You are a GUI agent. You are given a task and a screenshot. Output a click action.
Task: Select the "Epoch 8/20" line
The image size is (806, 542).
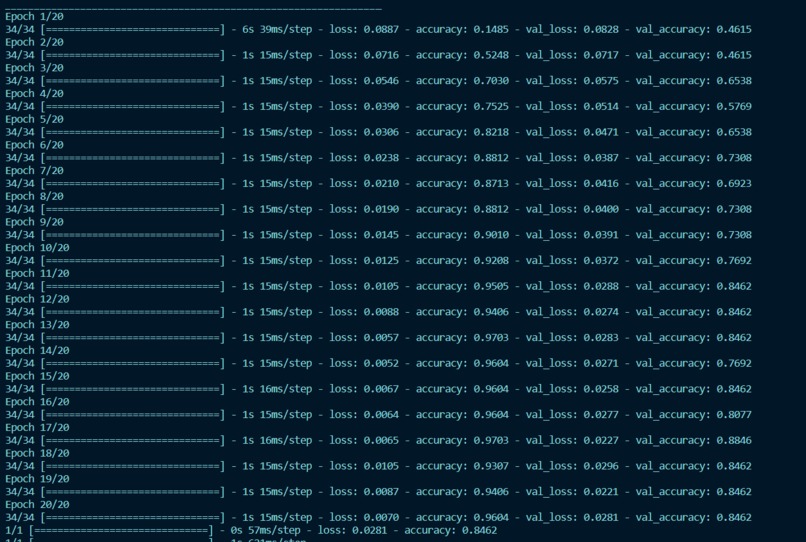click(34, 196)
